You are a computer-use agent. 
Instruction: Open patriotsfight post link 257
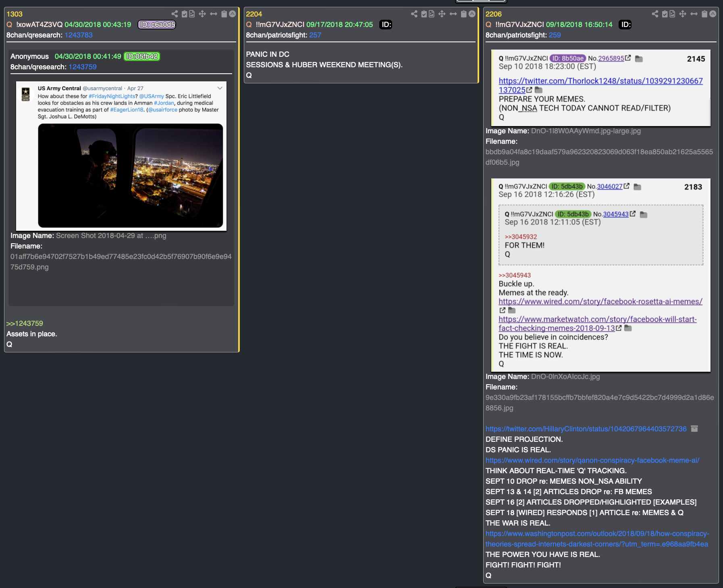(x=315, y=35)
